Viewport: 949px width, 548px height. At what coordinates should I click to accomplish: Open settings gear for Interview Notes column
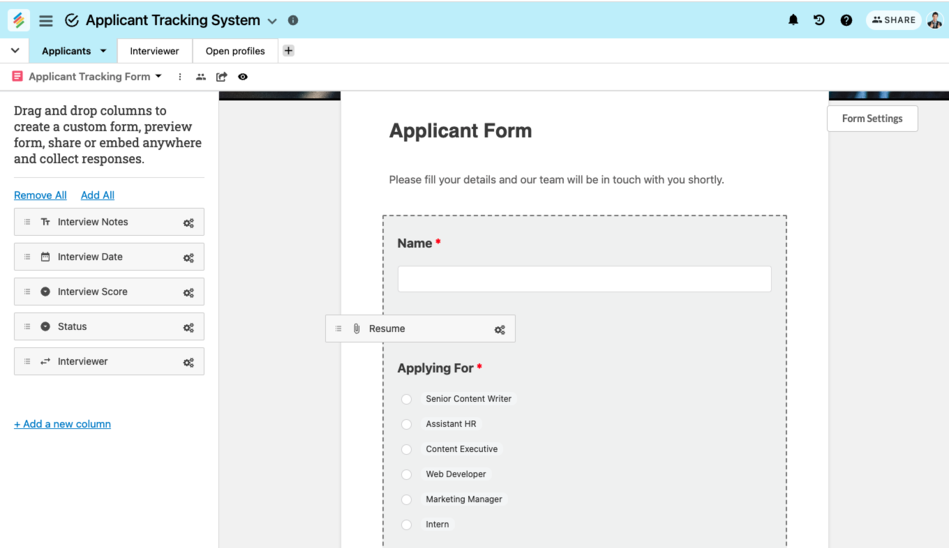[188, 223]
